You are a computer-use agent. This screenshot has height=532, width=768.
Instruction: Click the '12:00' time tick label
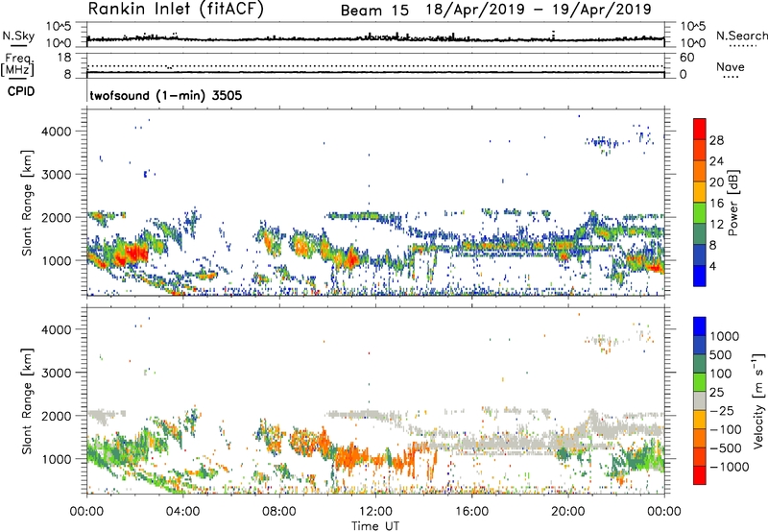pyautogui.click(x=375, y=512)
